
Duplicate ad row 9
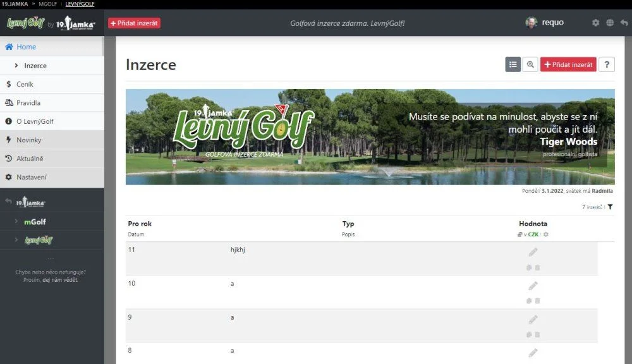pos(529,334)
